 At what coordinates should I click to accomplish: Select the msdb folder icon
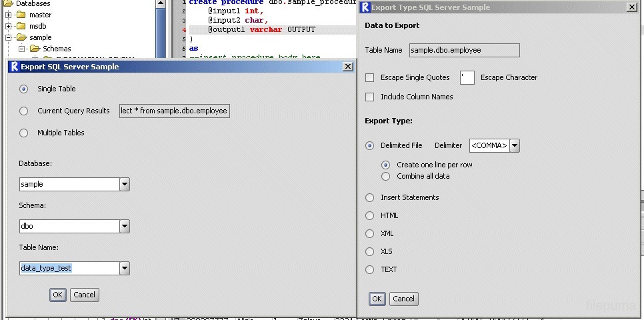pyautogui.click(x=21, y=26)
